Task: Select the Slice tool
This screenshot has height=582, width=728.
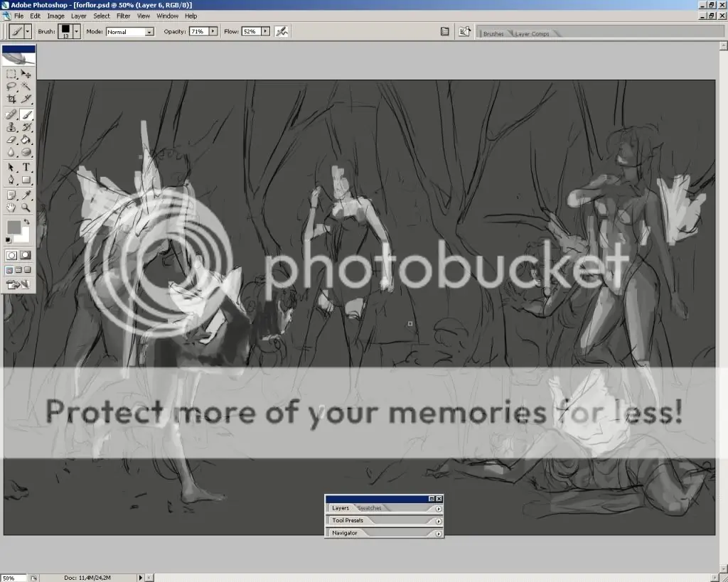Action: point(26,98)
